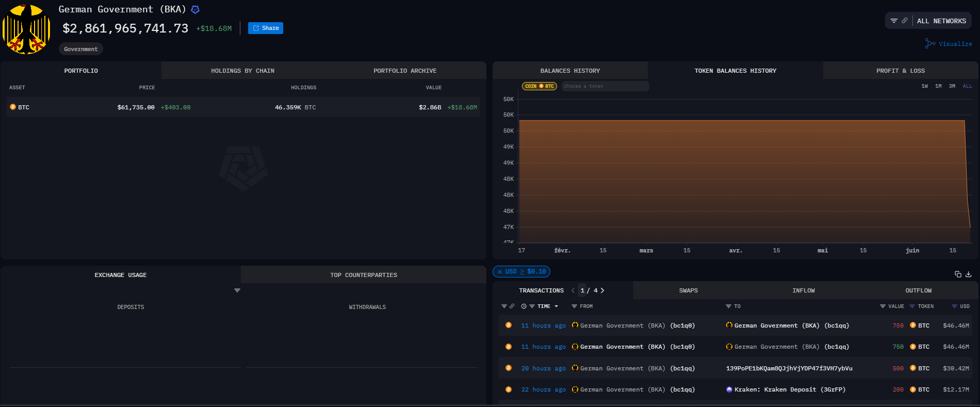Sort by the PRICE column header
Screen dimensions: 980x407
[x=147, y=88]
